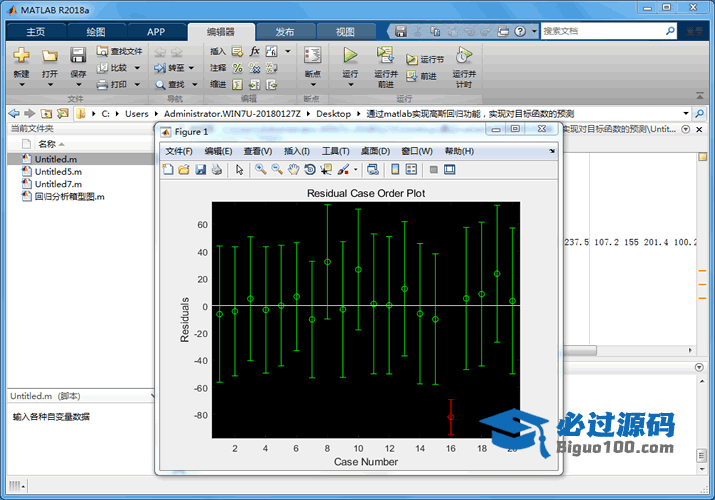Click New Figure icon in Figure 1 toolbar
Screen dimensions: 715x500
168,170
